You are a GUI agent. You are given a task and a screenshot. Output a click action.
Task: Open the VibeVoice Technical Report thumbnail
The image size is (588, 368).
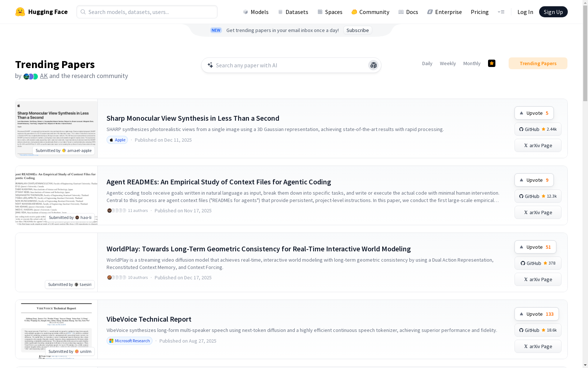coord(57,329)
